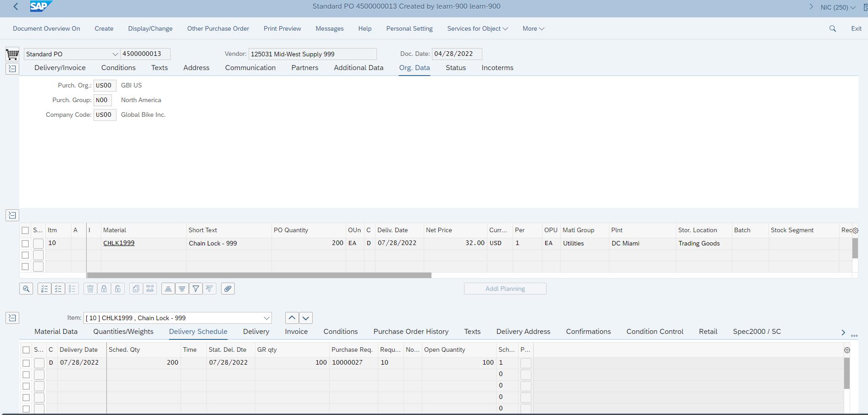Screen dimensions: 868x415
Task: Click the Print Preview menu item
Action: [282, 28]
